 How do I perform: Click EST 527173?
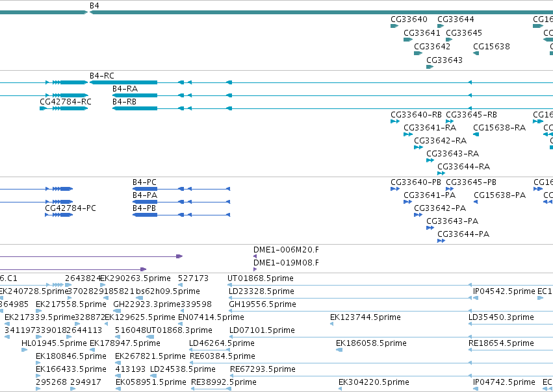point(193,278)
